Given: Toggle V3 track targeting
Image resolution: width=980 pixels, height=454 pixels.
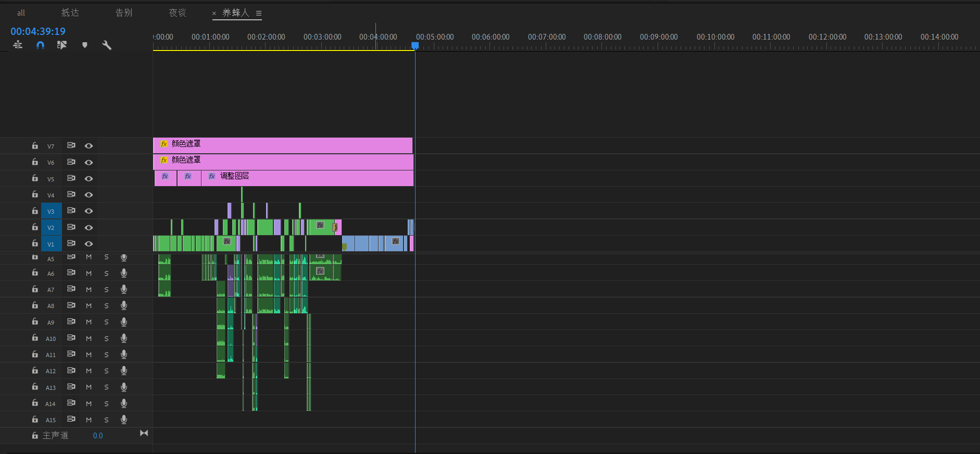Looking at the screenshot, I should [51, 211].
